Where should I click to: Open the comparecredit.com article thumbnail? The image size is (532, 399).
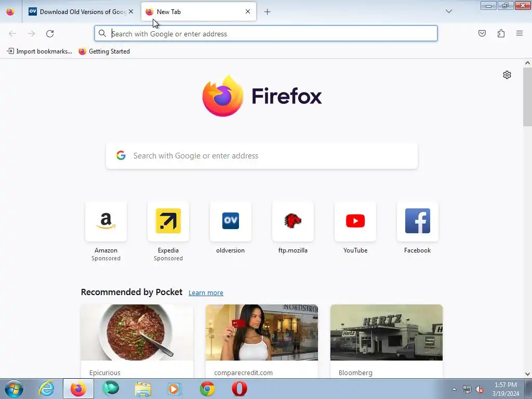[262, 332]
